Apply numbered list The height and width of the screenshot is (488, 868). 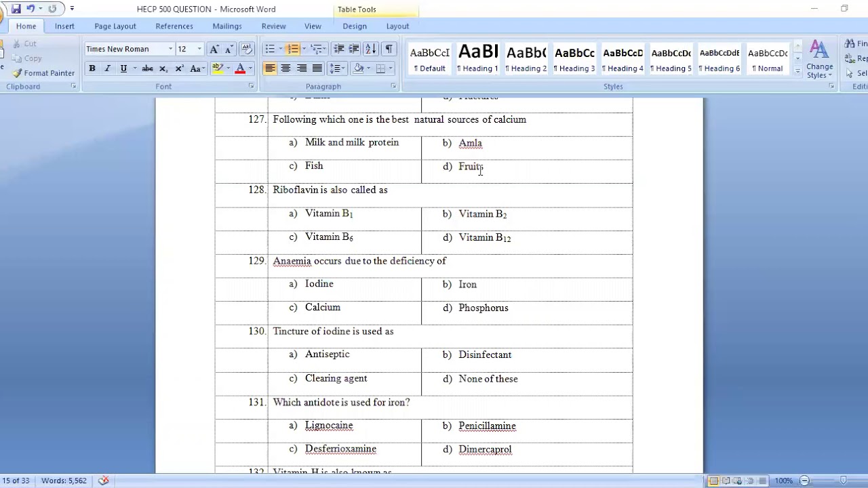[293, 49]
